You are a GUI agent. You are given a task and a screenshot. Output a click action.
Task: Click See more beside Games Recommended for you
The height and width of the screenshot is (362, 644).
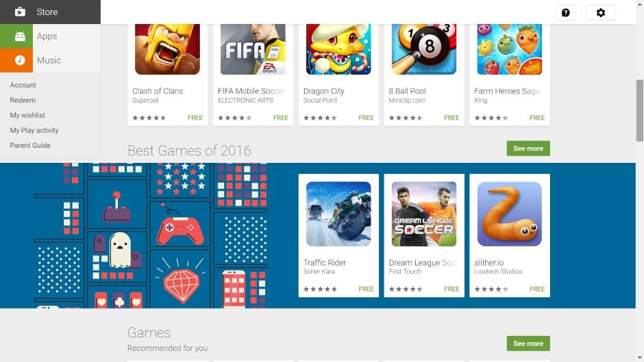tap(528, 344)
